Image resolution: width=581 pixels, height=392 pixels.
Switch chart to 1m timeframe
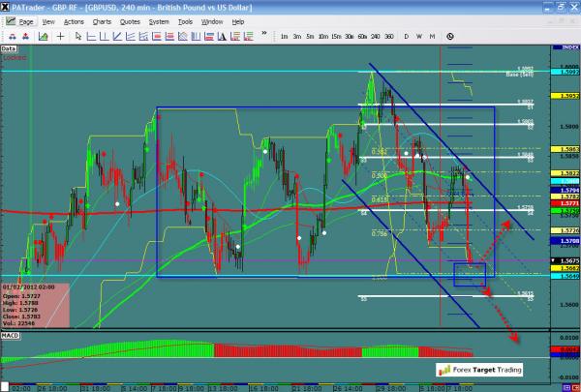pyautogui.click(x=284, y=37)
